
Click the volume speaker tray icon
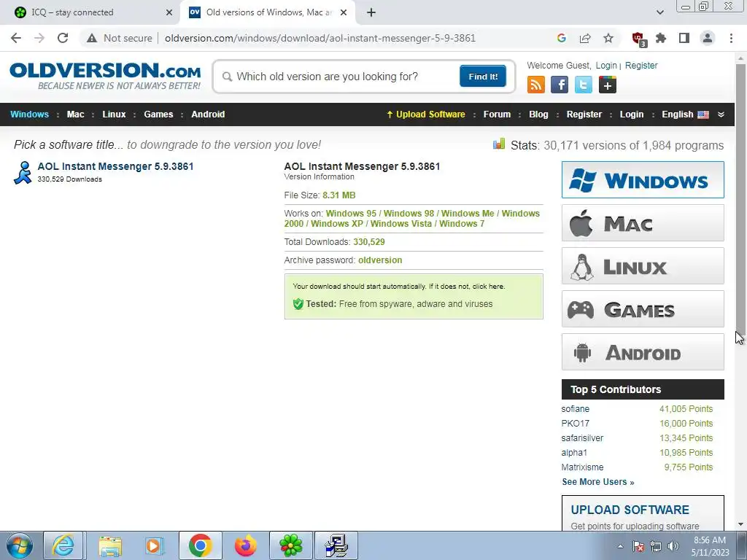tap(673, 546)
